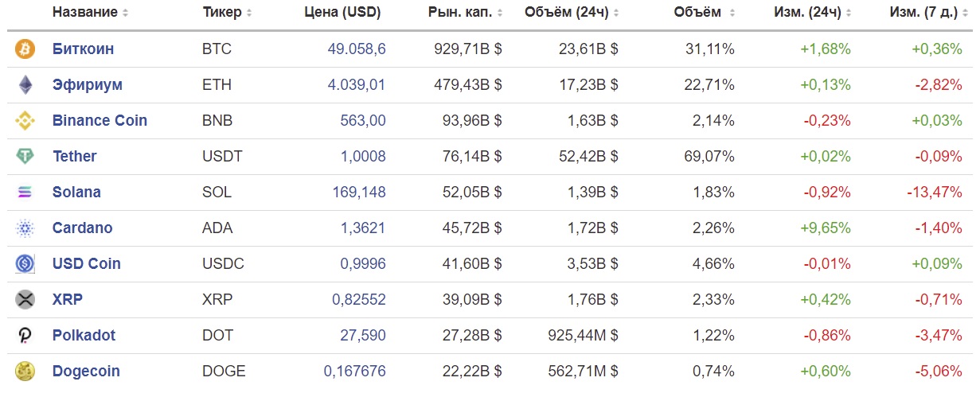The image size is (980, 397).
Task: Click the Solana logo icon
Action: 25,193
